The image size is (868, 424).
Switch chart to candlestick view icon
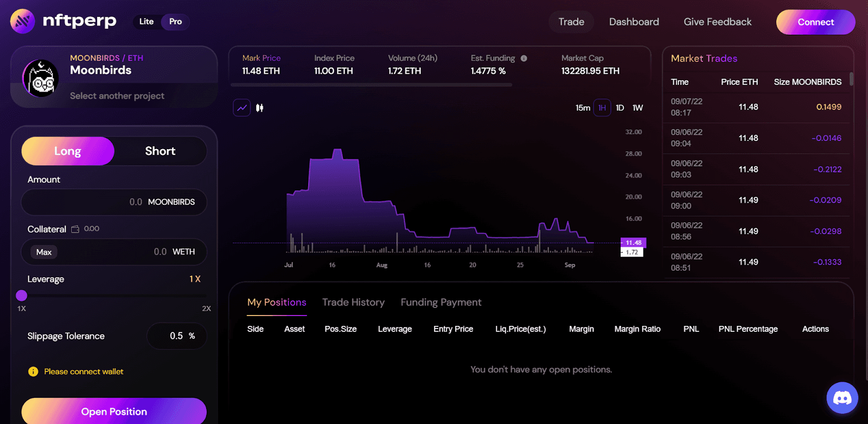(260, 108)
